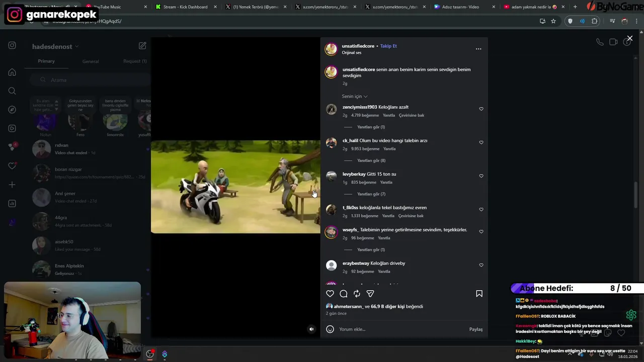The image size is (644, 362).
Task: Open a new browser tab
Action: pos(575,7)
